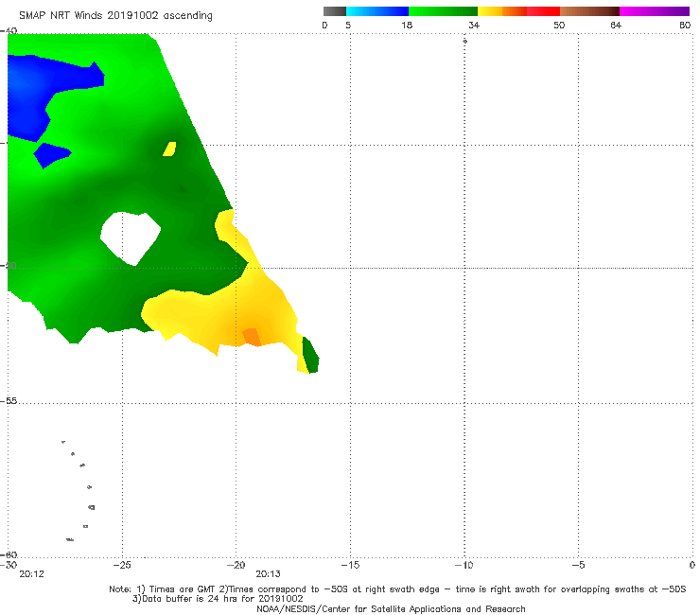Click the colorbar label "80"
Image resolution: width=700 pixels, height=615 pixels.
685,25
